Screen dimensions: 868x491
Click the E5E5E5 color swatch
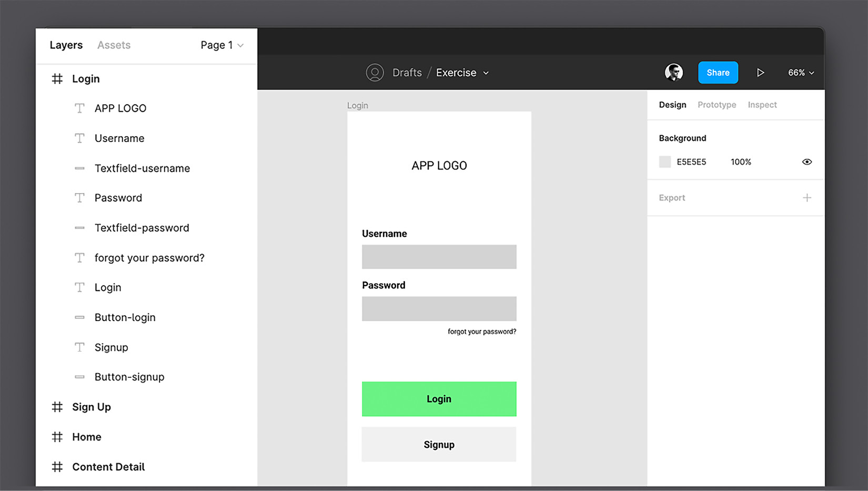point(664,162)
